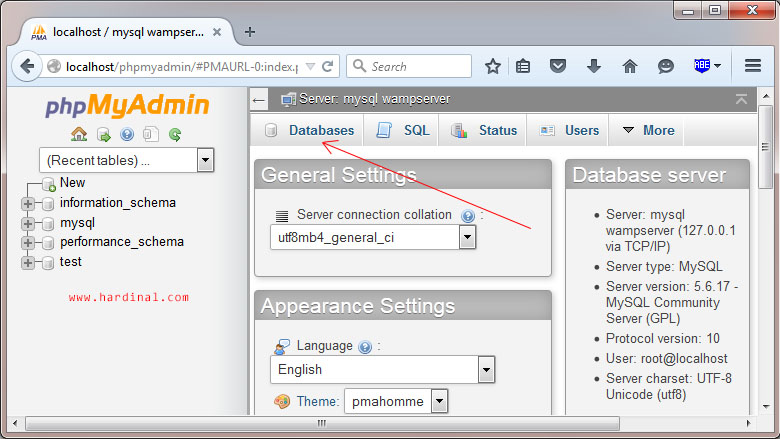Viewport: 780px width, 439px height.
Task: Open the ABE extension dropdown arrow
Action: pos(717,66)
